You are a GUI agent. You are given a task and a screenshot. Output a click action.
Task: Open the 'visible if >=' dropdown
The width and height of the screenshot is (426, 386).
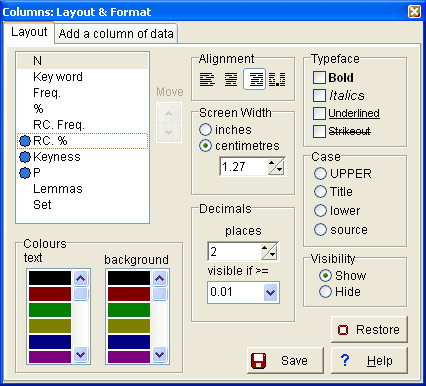(x=271, y=293)
